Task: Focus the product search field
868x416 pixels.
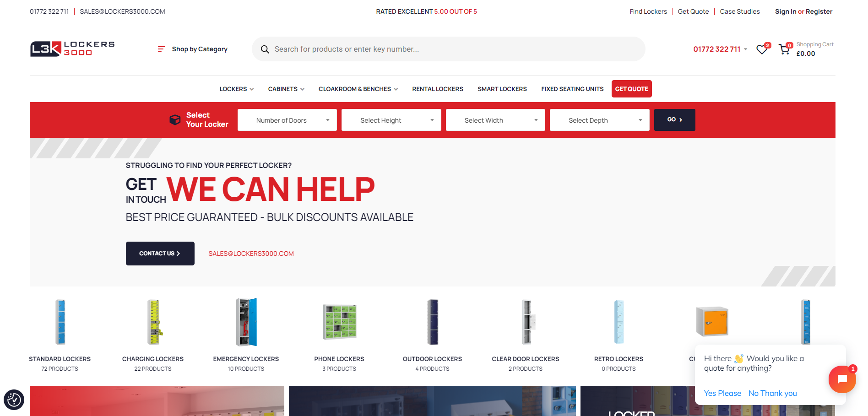Action: [x=453, y=49]
